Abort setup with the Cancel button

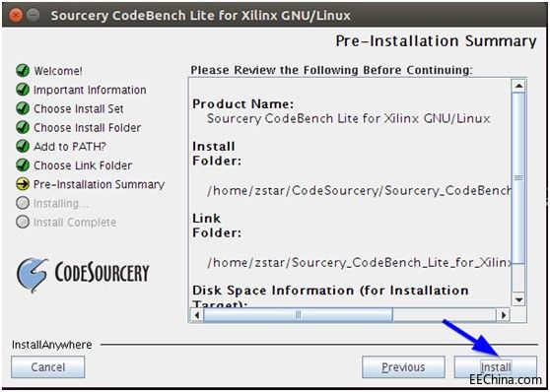pyautogui.click(x=47, y=367)
